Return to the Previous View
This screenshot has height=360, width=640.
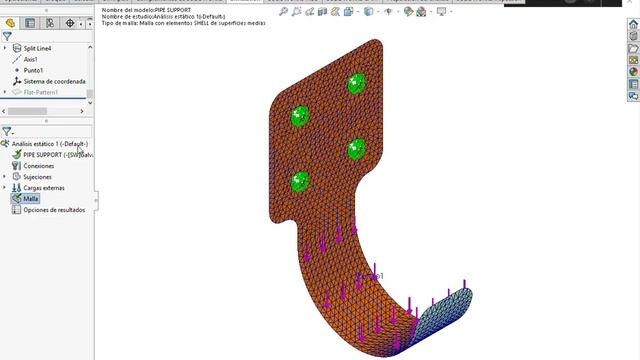pos(310,11)
